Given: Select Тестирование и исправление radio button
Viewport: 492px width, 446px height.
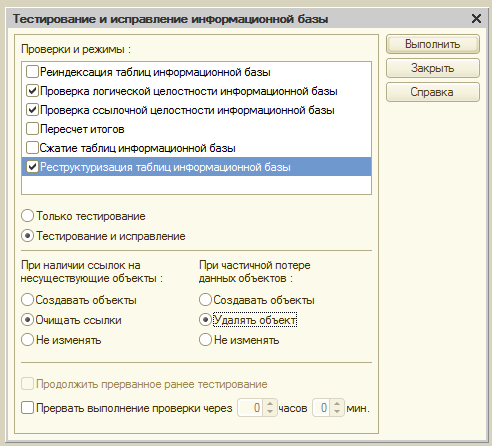Looking at the screenshot, I should 27,236.
